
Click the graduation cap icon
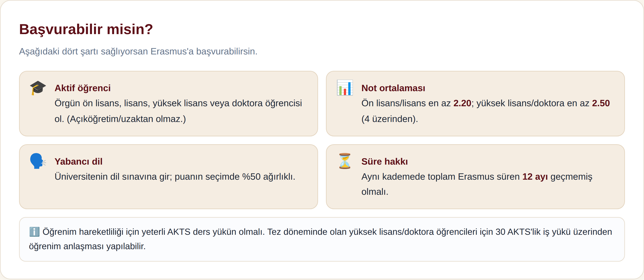click(x=38, y=88)
